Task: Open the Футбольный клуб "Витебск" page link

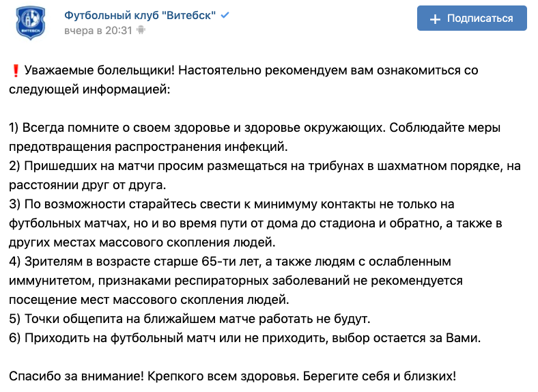Action: click(140, 15)
